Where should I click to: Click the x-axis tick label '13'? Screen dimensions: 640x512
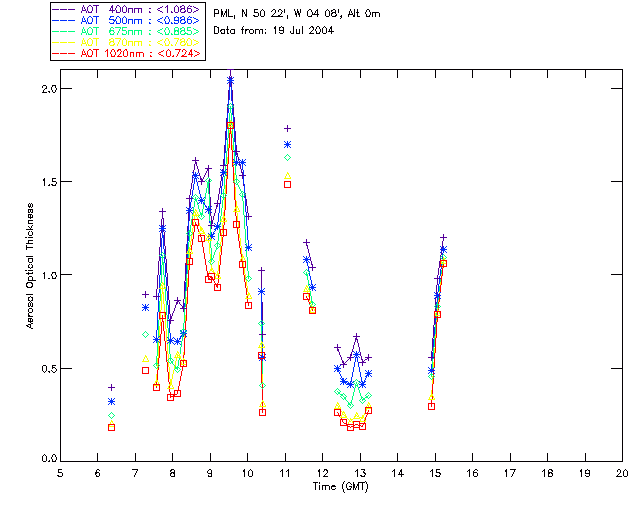point(360,473)
